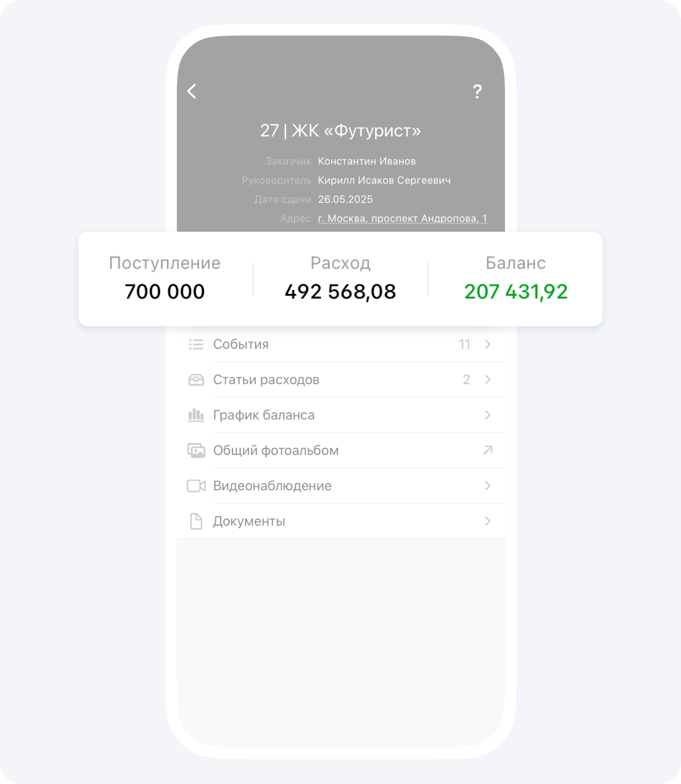Tap the Поступление amount 700 000
681x784 pixels.
click(165, 291)
